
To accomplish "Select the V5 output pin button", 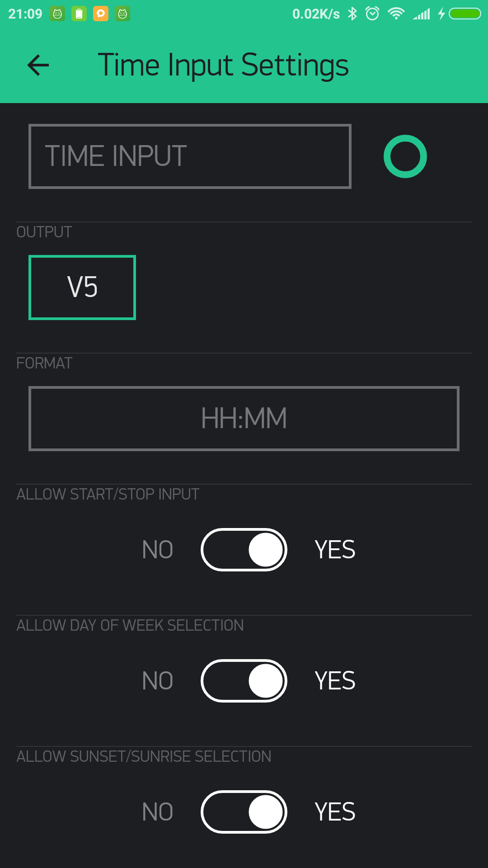I will (82, 288).
